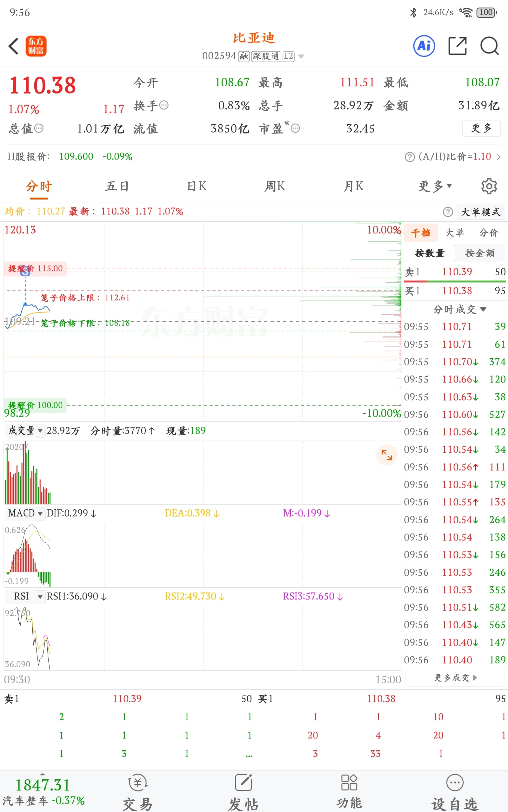
Task: Switch to 日K tab
Action: pyautogui.click(x=197, y=186)
